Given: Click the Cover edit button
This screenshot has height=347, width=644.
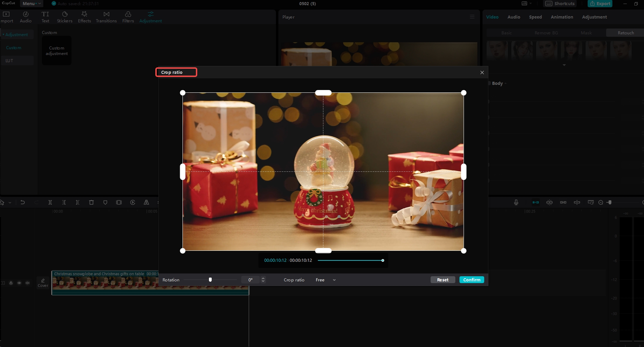Looking at the screenshot, I should 43,283.
